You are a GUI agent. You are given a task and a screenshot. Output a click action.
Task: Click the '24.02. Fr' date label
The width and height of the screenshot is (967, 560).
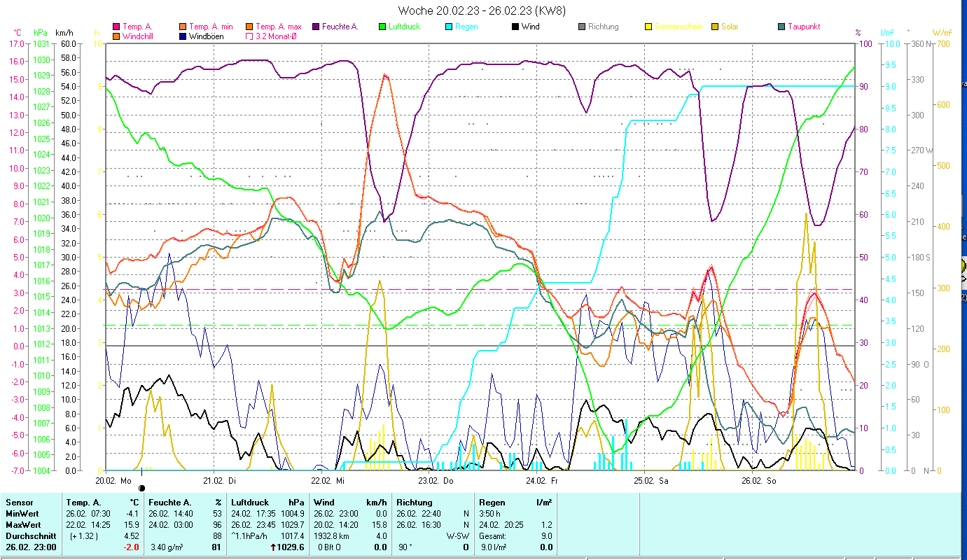click(x=543, y=481)
